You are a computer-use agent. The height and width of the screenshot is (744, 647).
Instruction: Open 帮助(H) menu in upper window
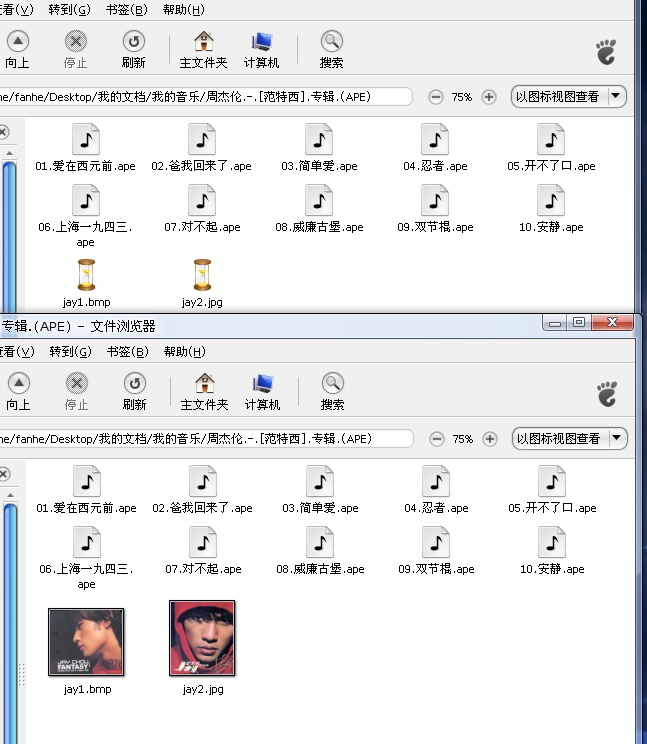click(x=184, y=9)
